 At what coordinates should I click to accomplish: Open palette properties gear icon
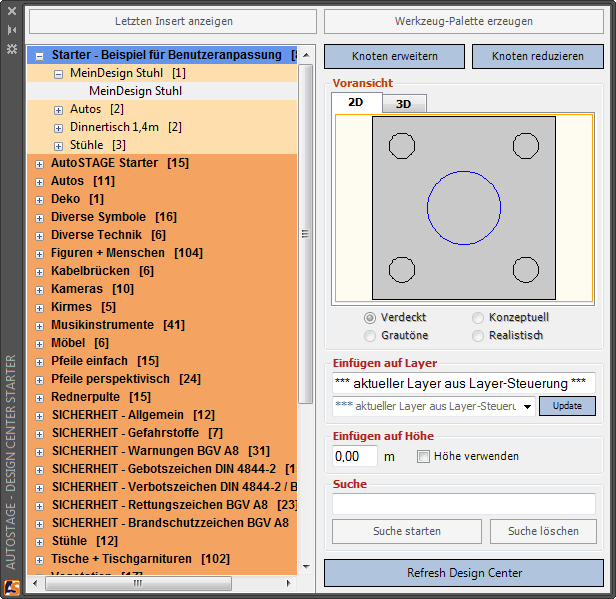[x=12, y=46]
